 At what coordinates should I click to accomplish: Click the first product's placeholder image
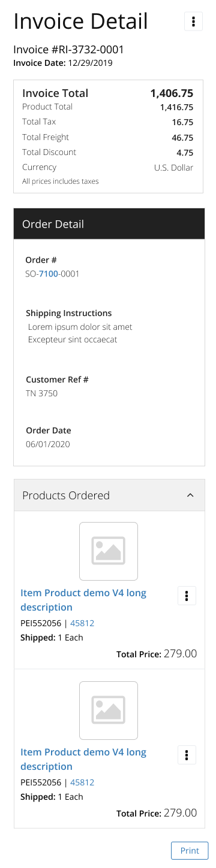(x=109, y=551)
